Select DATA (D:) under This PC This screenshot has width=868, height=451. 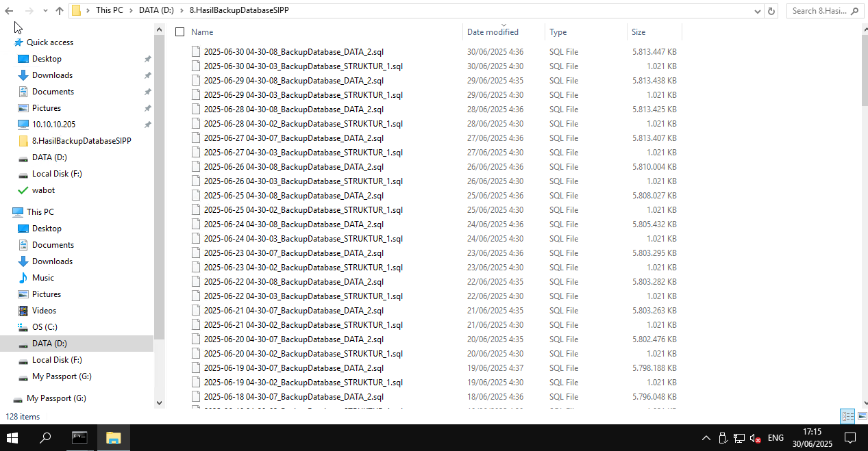point(49,344)
